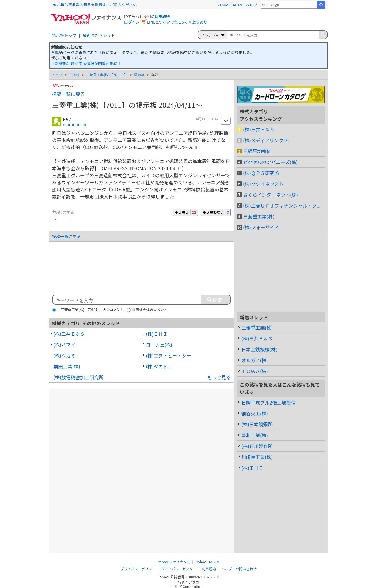
Task: Open ranking item (株)ソシオネクスト
Action: point(263,184)
